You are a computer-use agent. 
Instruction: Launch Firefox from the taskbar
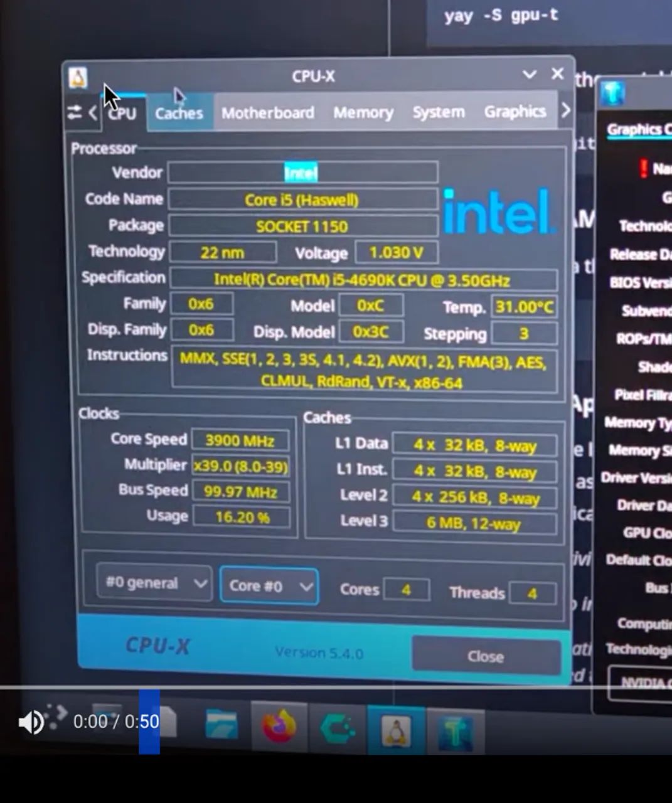click(x=279, y=726)
